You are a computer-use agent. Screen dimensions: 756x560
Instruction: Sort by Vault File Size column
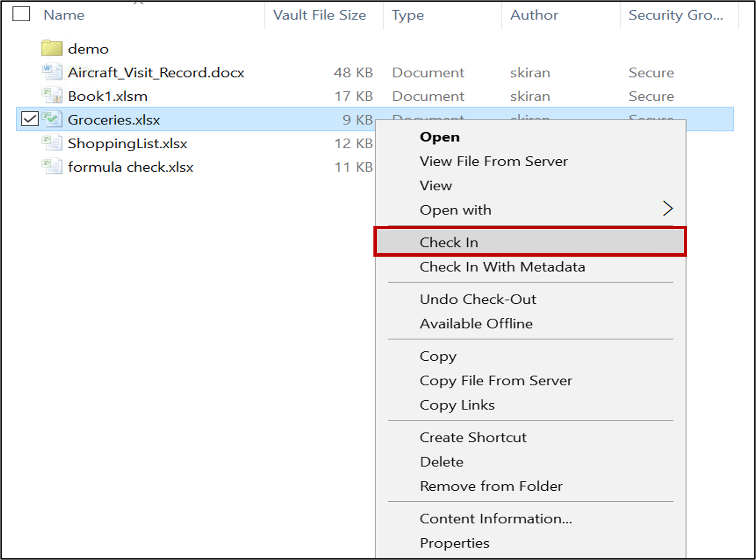(x=320, y=15)
